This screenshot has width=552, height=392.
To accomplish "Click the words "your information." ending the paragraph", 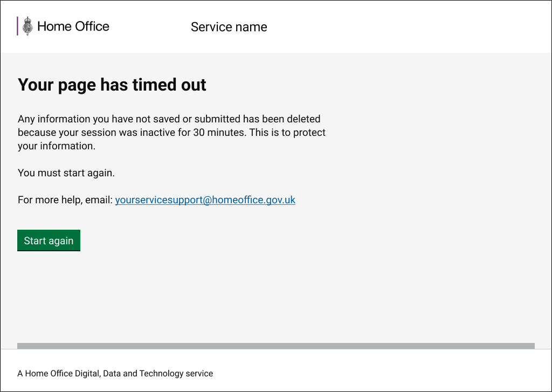I will pos(56,146).
